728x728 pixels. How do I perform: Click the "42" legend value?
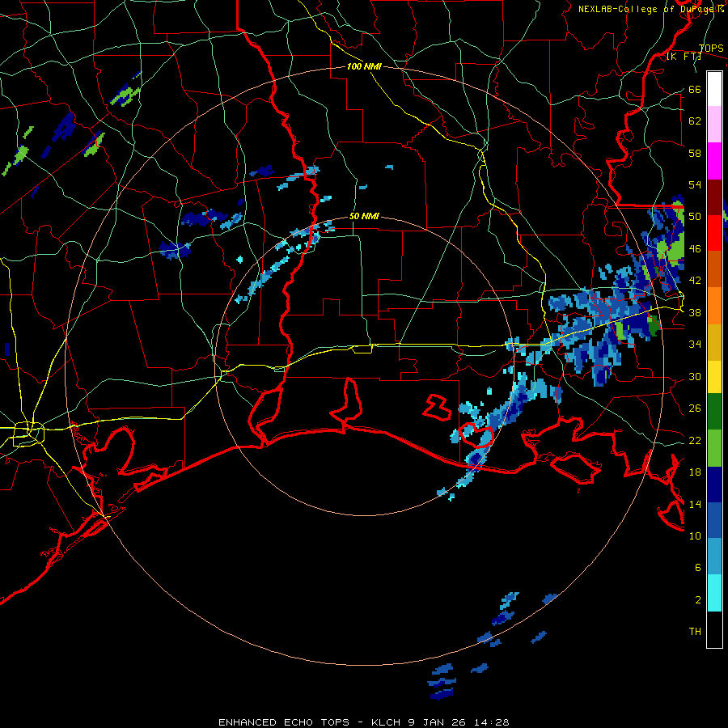point(695,281)
